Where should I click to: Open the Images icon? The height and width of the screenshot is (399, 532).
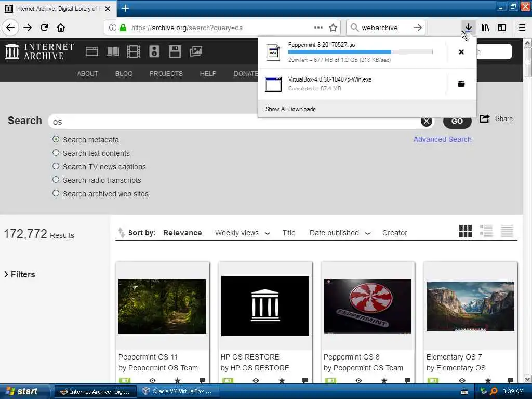(x=196, y=51)
